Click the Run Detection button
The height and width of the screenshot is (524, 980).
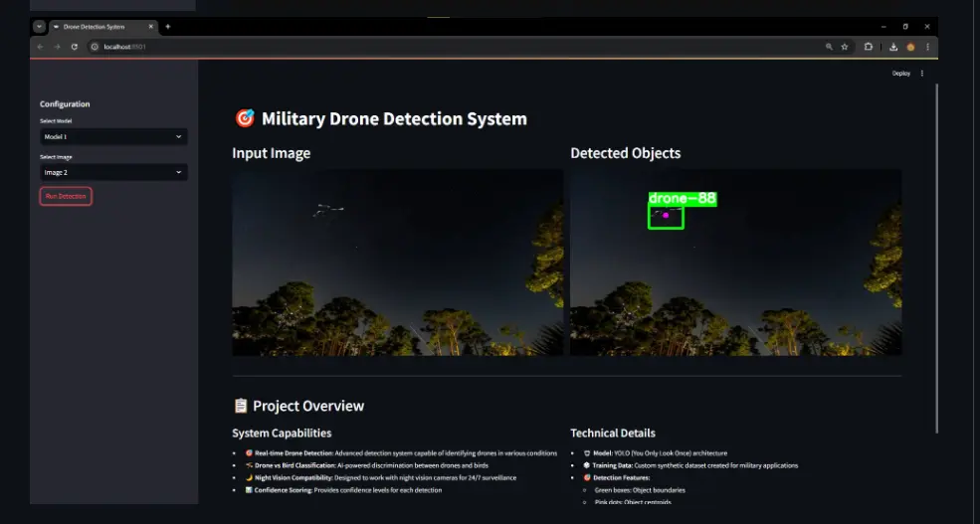[x=66, y=197]
